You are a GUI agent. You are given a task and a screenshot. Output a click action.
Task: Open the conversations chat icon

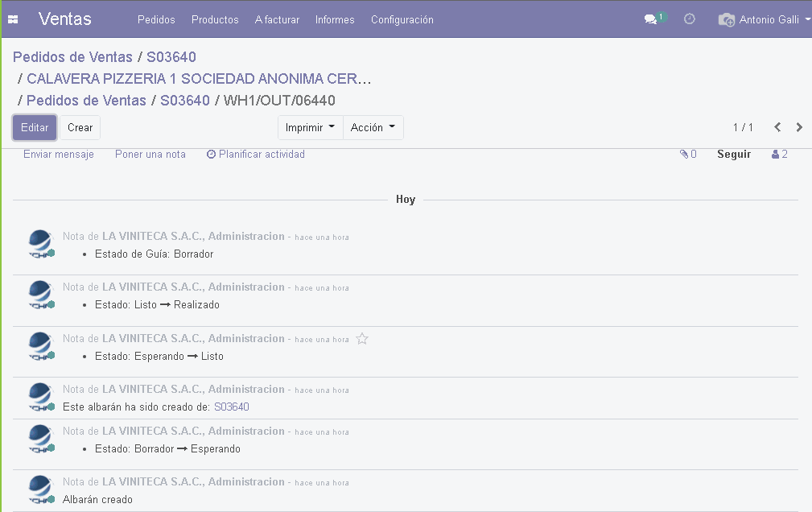651,19
